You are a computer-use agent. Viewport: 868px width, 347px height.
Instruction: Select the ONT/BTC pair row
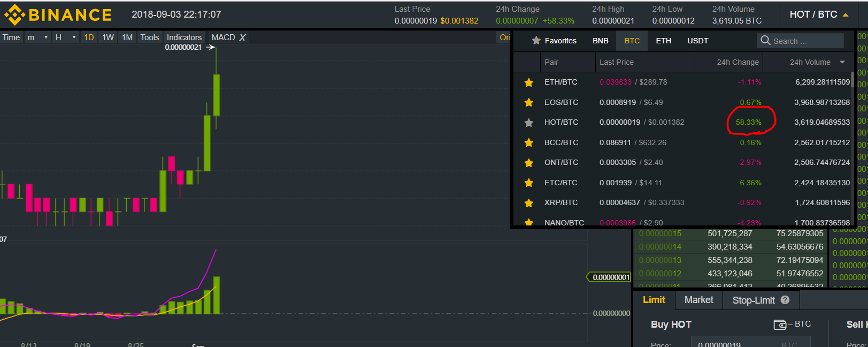pos(682,163)
